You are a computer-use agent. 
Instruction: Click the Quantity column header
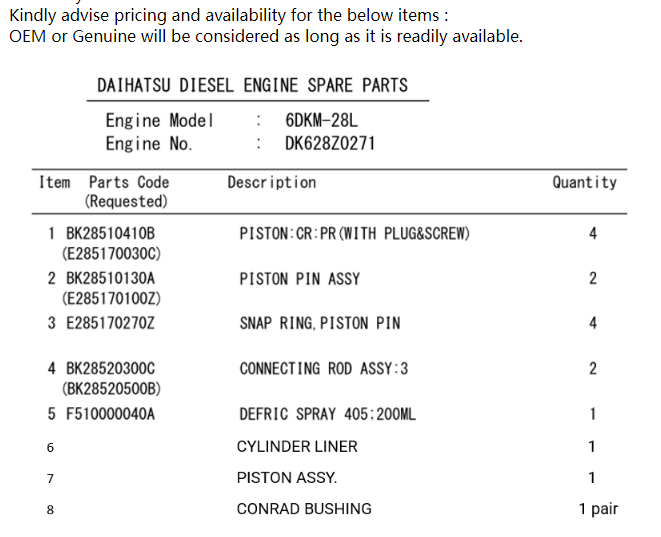click(584, 182)
